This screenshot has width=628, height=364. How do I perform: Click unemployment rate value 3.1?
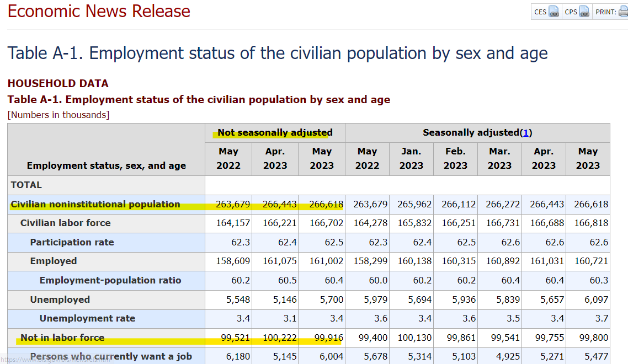290,318
